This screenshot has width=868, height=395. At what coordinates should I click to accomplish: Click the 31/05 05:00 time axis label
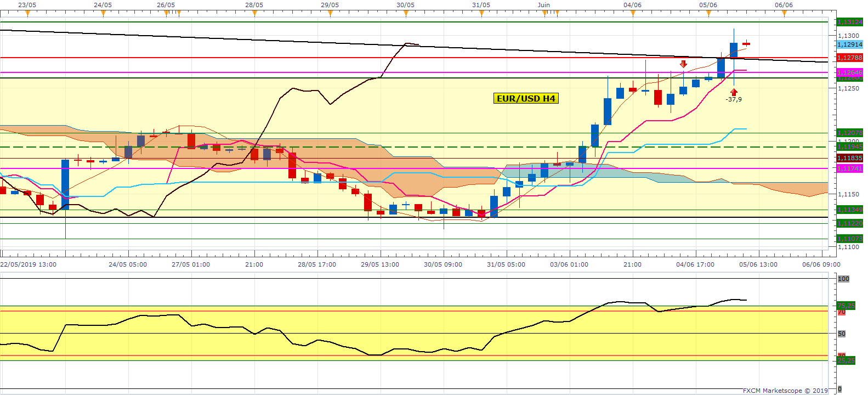506,264
